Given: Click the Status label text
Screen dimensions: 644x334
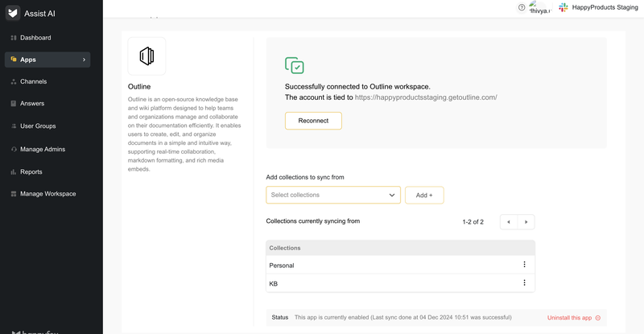Looking at the screenshot, I should 279,318.
